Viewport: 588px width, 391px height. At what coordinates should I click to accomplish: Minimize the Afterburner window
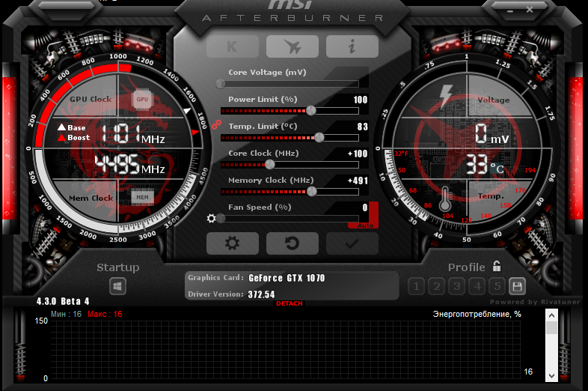[510, 11]
